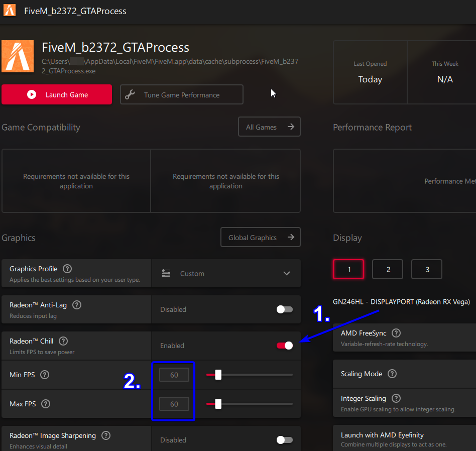Viewport: 476px width, 451px height.
Task: Click the Max FPS slider handle
Action: tap(218, 404)
